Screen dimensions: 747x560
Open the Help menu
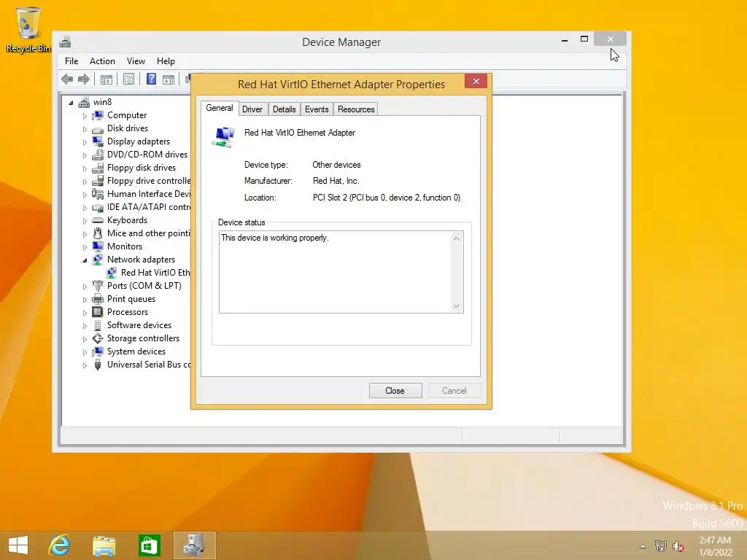coord(166,61)
